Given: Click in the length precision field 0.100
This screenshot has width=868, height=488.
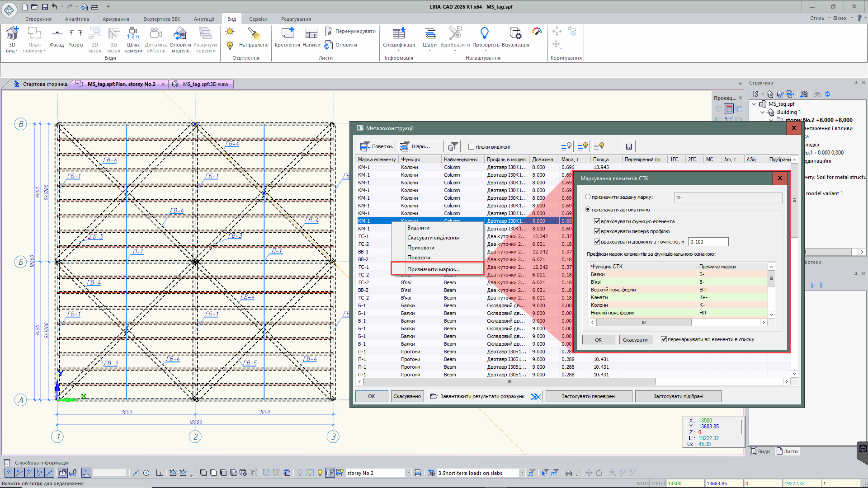Looking at the screenshot, I should 708,242.
